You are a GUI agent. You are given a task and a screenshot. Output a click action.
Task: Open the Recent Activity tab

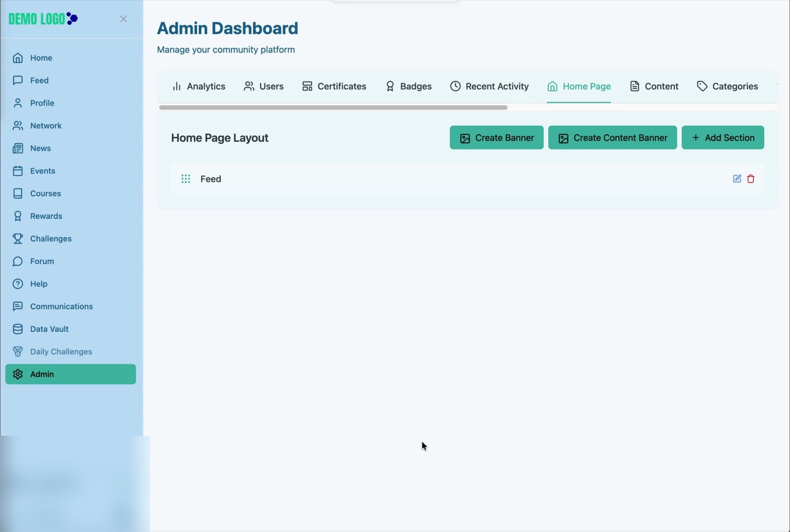(x=490, y=86)
